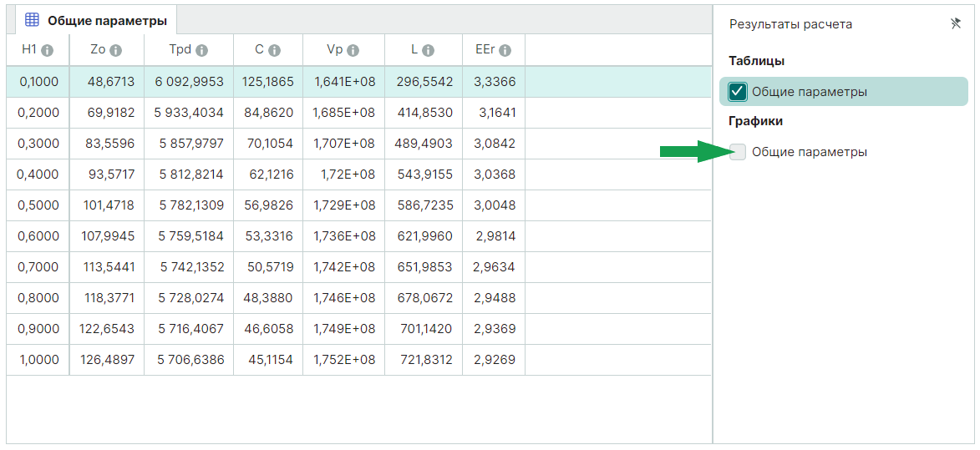Click the info icon next to C
This screenshot has height=450, width=980.
[x=274, y=51]
